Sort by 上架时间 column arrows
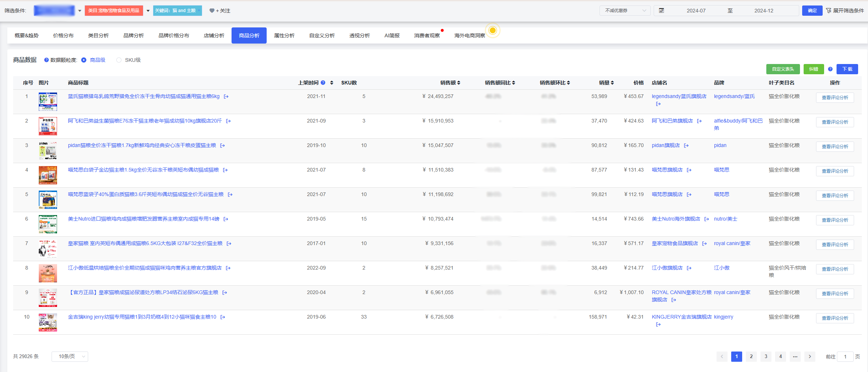868x372 pixels. pyautogui.click(x=332, y=83)
